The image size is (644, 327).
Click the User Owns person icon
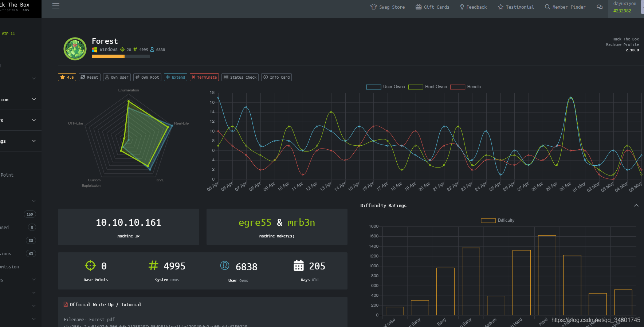coord(225,265)
